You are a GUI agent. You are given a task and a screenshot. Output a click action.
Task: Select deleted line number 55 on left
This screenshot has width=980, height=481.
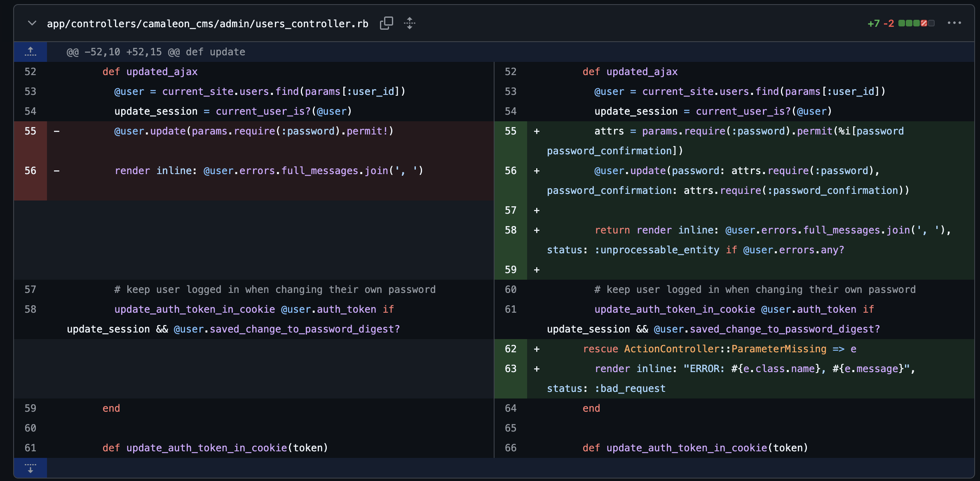click(30, 131)
